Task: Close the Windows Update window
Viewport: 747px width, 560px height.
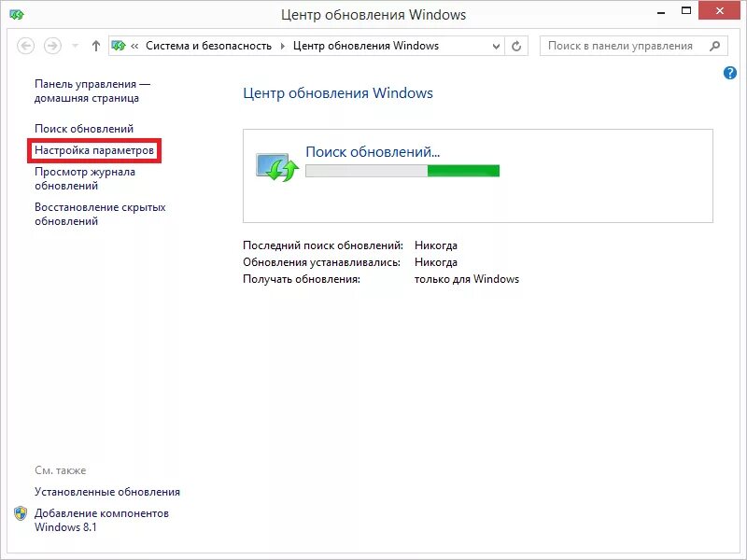Action: (719, 11)
